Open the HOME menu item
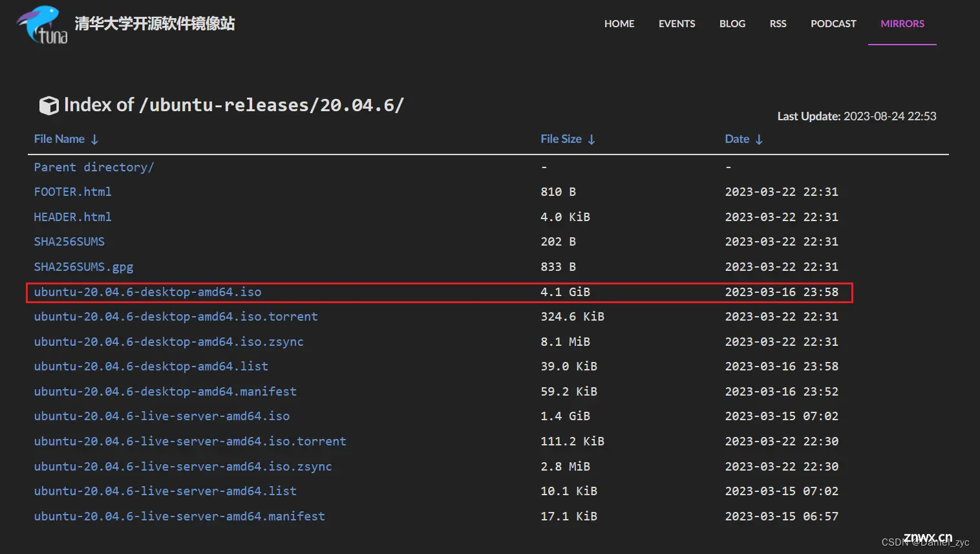This screenshot has width=980, height=554. click(619, 23)
